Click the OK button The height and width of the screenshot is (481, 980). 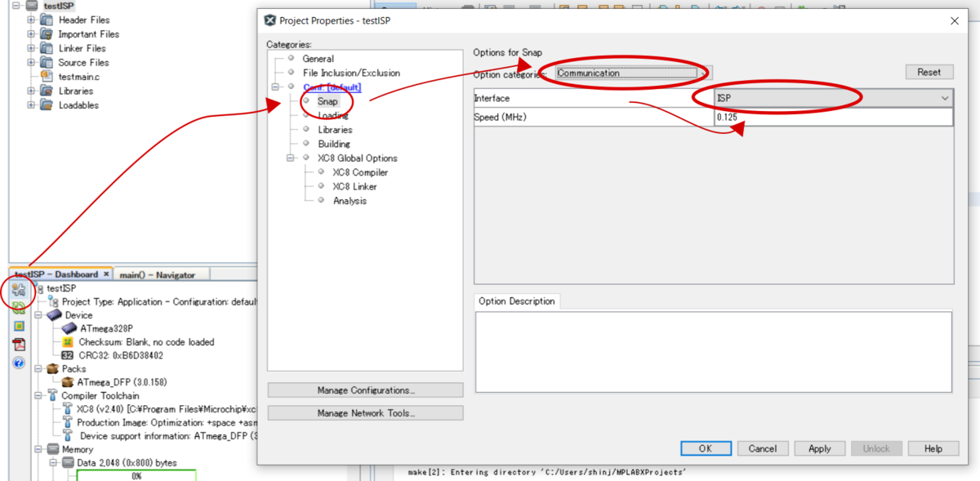(706, 448)
